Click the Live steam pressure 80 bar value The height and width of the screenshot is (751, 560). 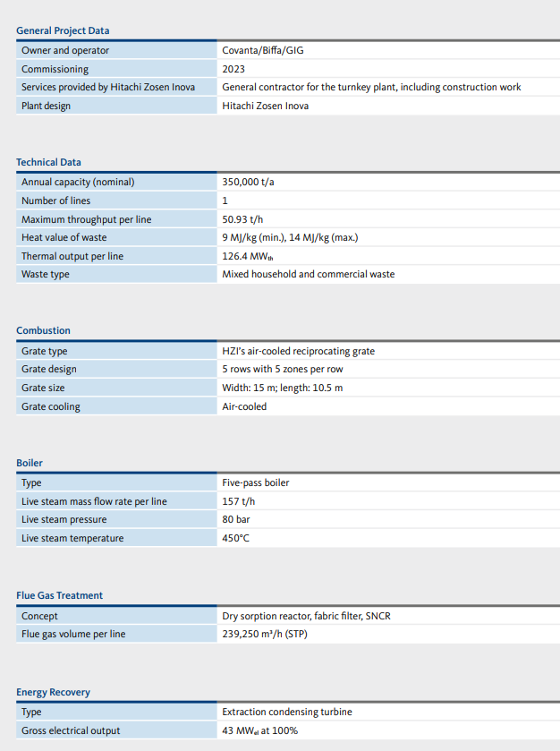pos(237,519)
